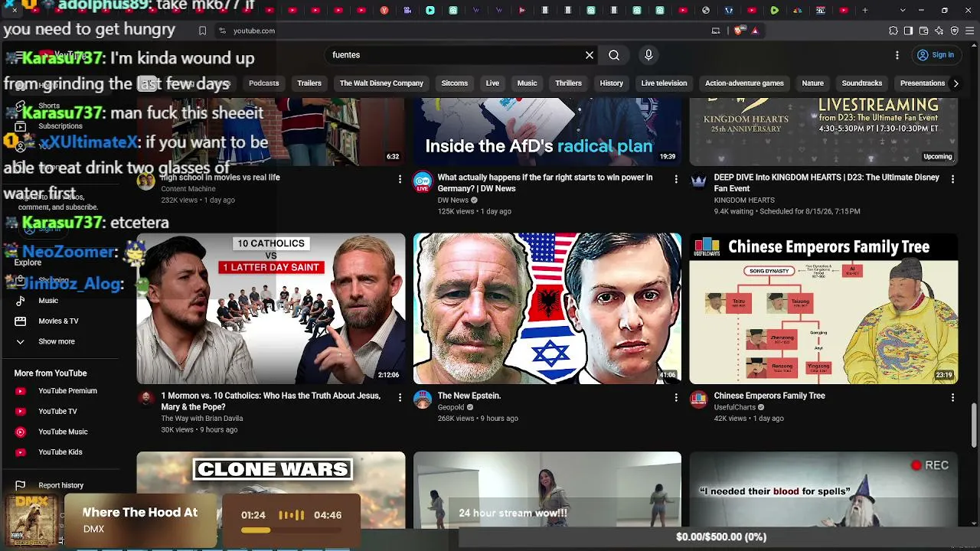Open YouTube settings three-dot menu
This screenshot has width=980, height=551.
(x=897, y=55)
